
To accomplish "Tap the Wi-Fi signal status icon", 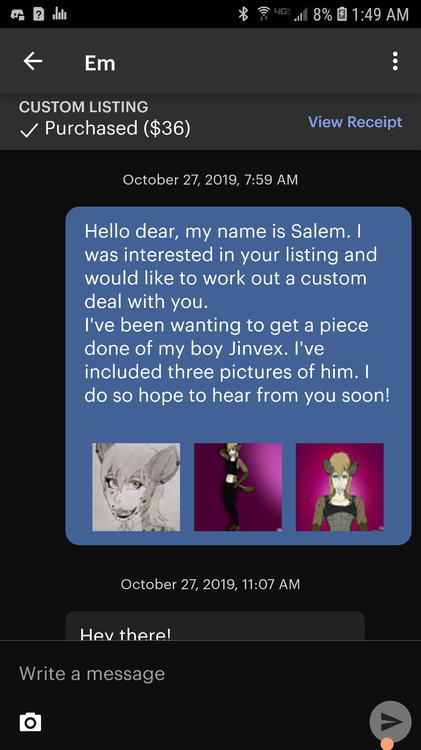I will (263, 14).
